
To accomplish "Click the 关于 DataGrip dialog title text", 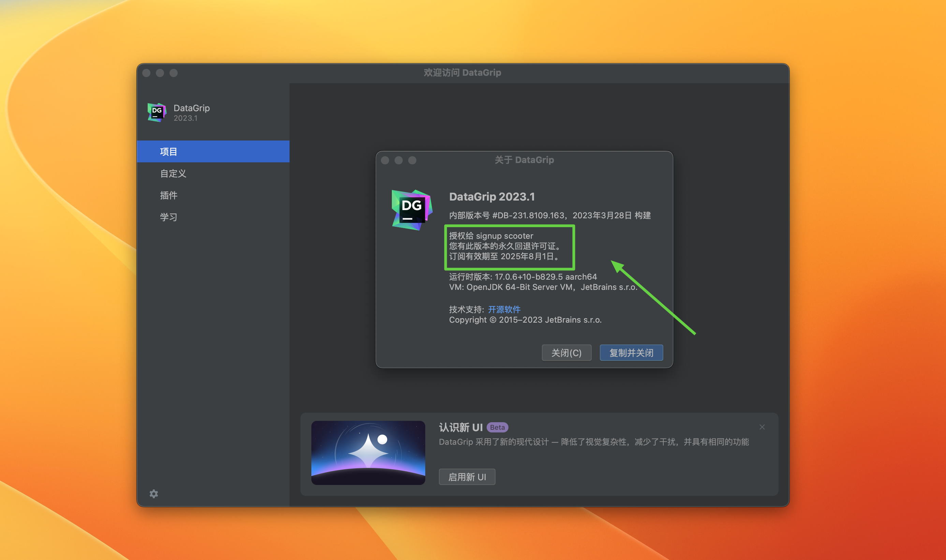I will coord(524,160).
